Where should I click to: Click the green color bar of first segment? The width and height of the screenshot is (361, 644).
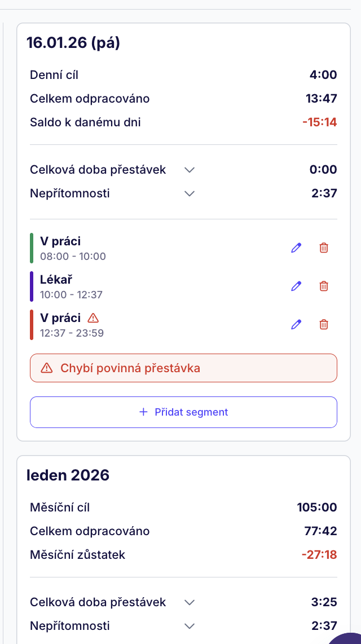(32, 248)
